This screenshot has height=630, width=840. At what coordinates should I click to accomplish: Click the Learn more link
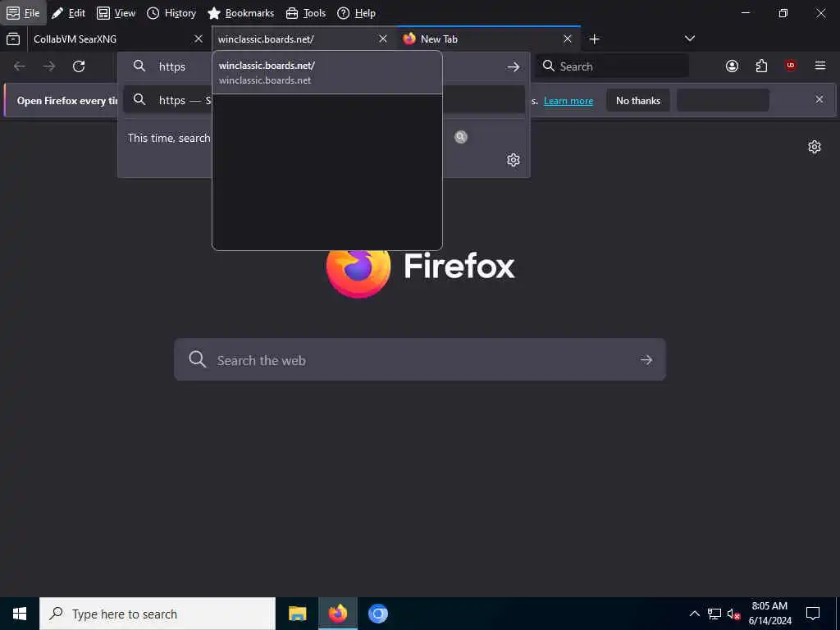[568, 101]
